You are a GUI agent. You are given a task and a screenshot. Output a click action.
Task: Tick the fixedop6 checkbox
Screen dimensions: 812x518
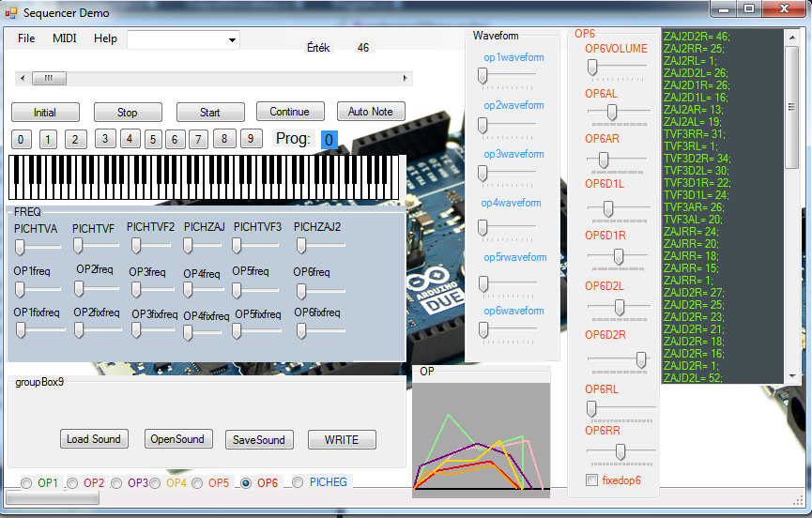point(591,480)
